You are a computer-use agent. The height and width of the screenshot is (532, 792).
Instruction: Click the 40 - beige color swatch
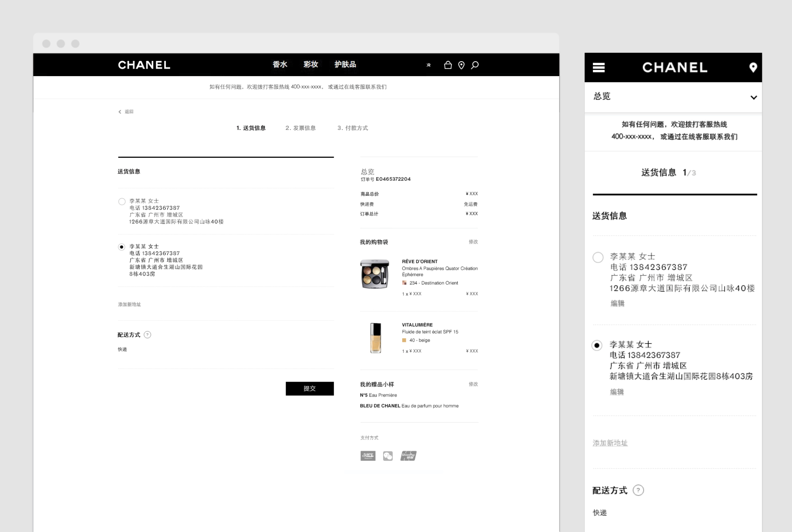coord(404,340)
